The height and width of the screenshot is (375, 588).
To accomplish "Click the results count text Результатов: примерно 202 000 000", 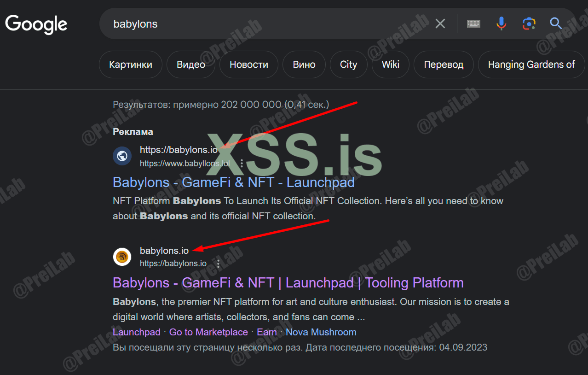I will pyautogui.click(x=221, y=105).
